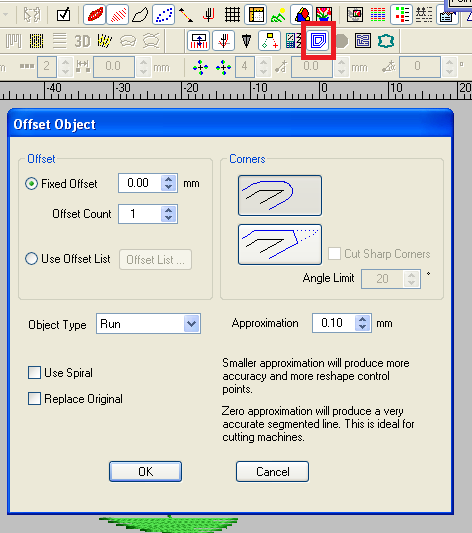The height and width of the screenshot is (533, 472).
Task: Toggle the black grid icon
Action: (232, 15)
